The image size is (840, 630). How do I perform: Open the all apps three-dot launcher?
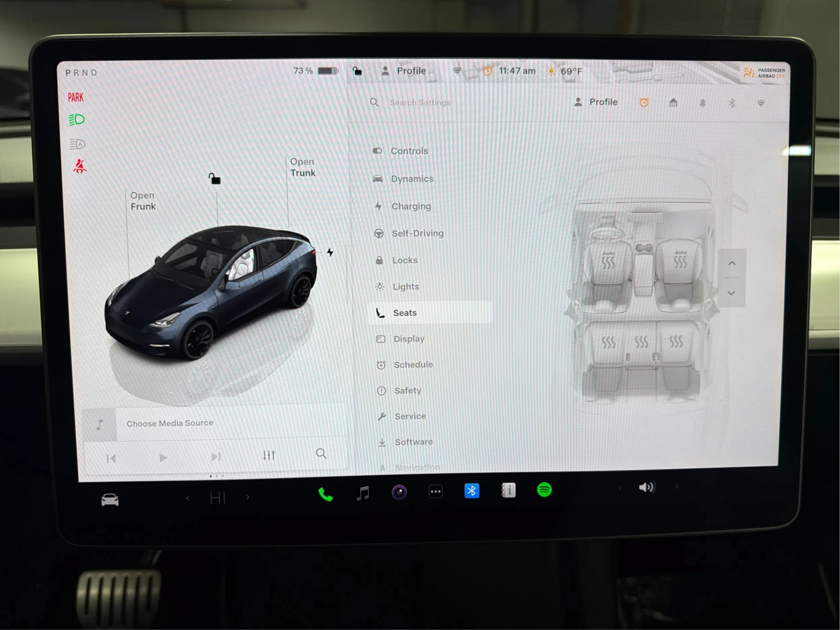click(435, 492)
